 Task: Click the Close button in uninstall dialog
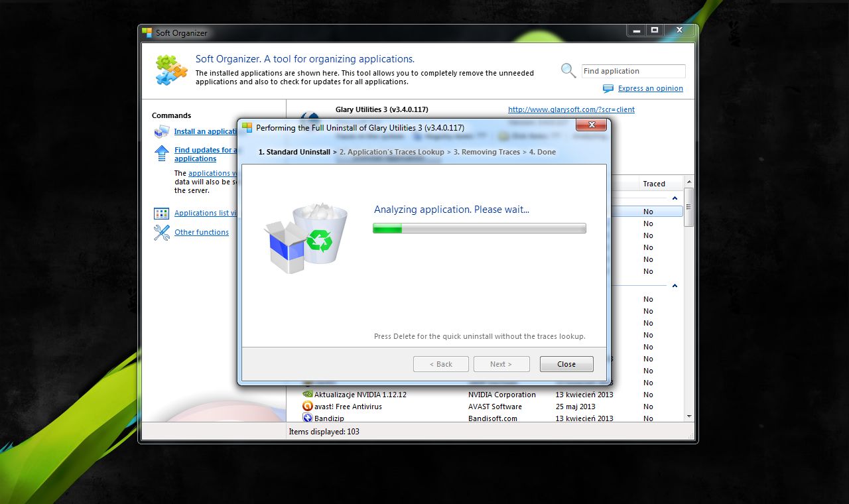566,364
